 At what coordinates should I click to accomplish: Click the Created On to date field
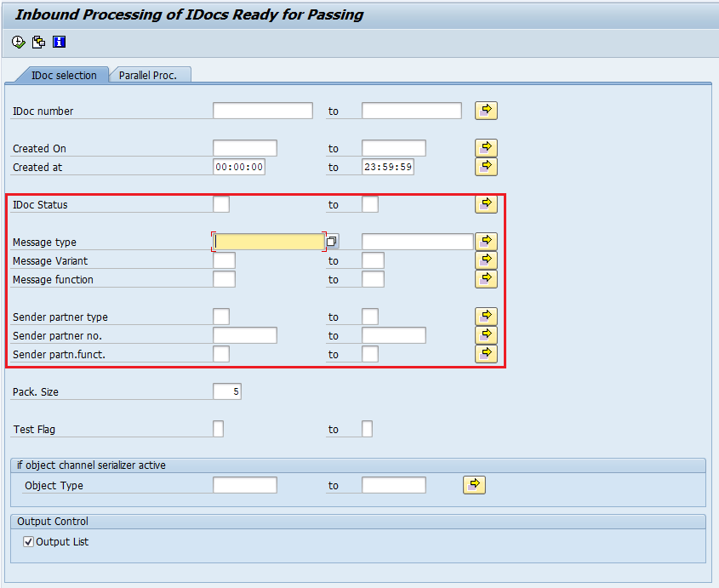click(393, 148)
